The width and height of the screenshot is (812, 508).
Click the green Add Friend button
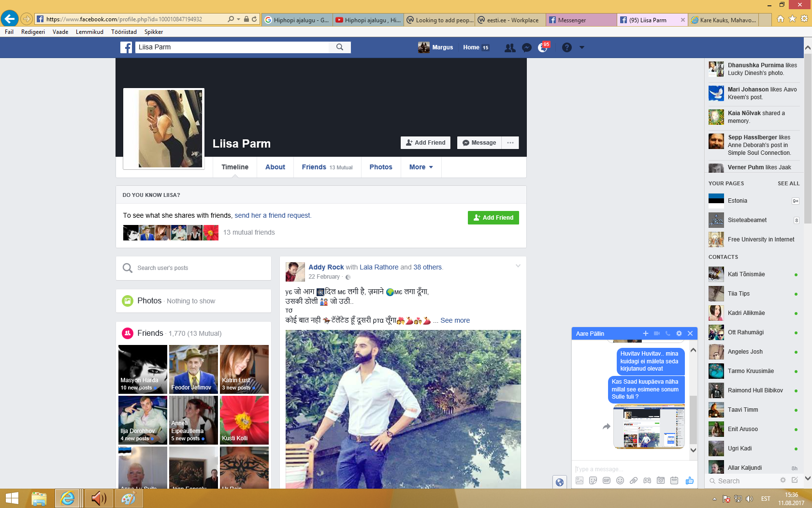point(493,218)
